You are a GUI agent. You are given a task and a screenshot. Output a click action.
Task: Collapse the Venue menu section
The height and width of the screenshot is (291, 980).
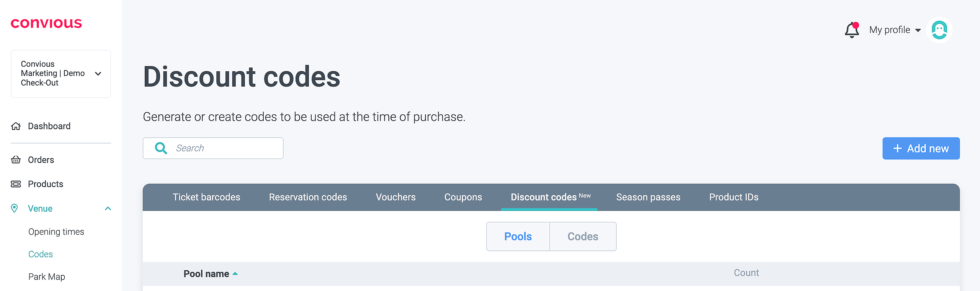point(108,209)
